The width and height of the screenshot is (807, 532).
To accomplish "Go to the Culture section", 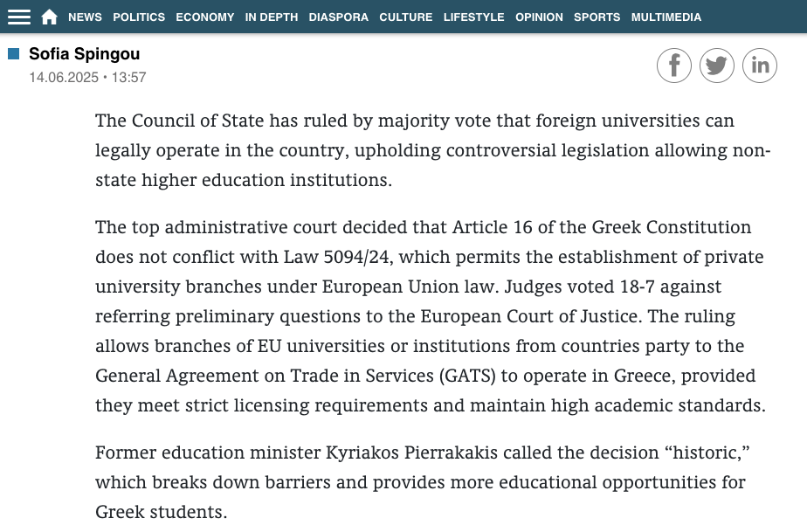I will [x=405, y=17].
